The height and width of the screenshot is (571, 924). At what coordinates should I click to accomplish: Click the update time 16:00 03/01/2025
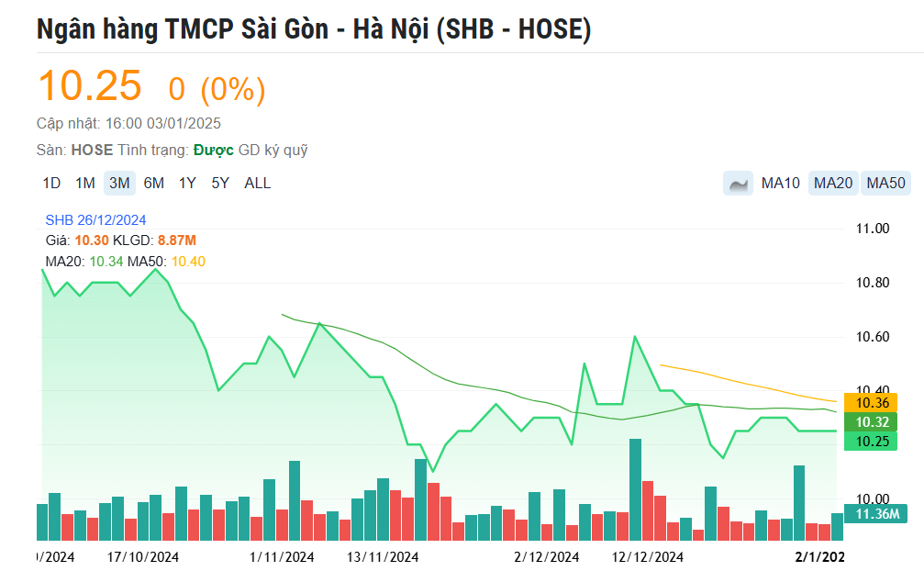[162, 123]
